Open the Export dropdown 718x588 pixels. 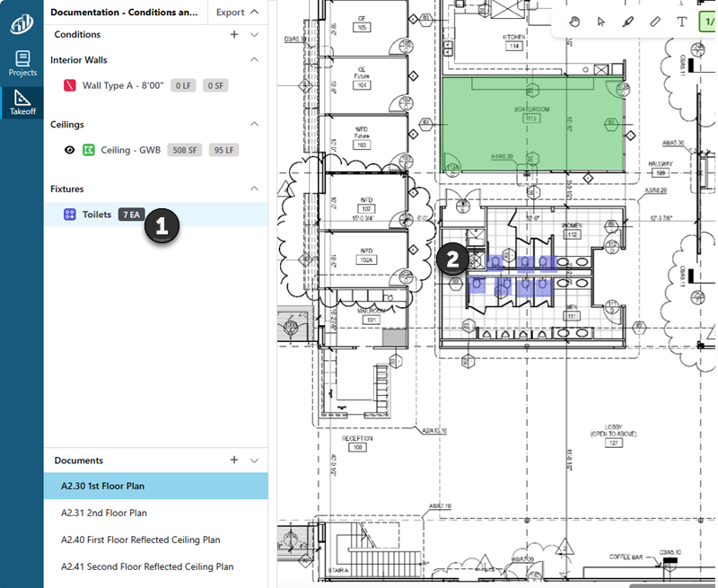(237, 13)
